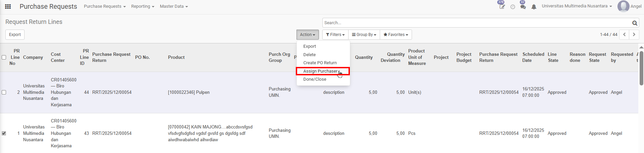Open the apps grid menu icon
The width and height of the screenshot is (644, 153).
pos(8,6)
